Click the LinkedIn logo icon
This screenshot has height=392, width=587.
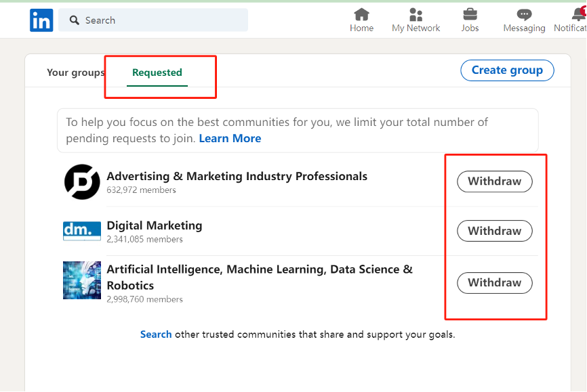coord(41,20)
